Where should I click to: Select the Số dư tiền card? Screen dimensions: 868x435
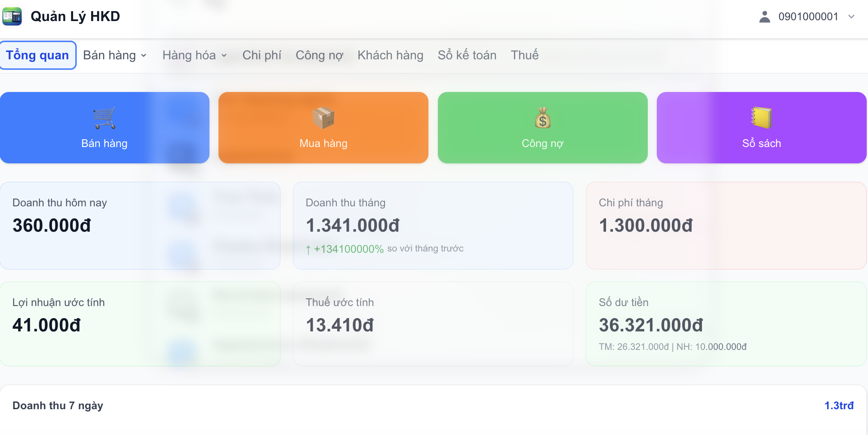coord(726,324)
